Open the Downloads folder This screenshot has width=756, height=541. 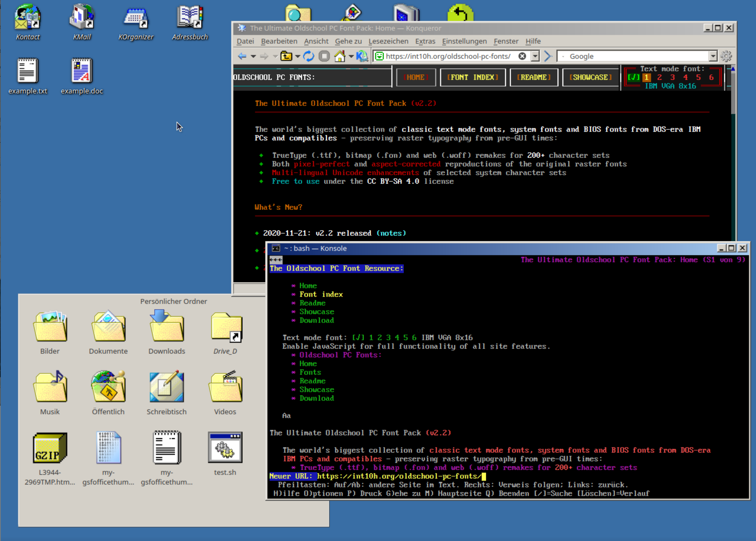coord(167,333)
